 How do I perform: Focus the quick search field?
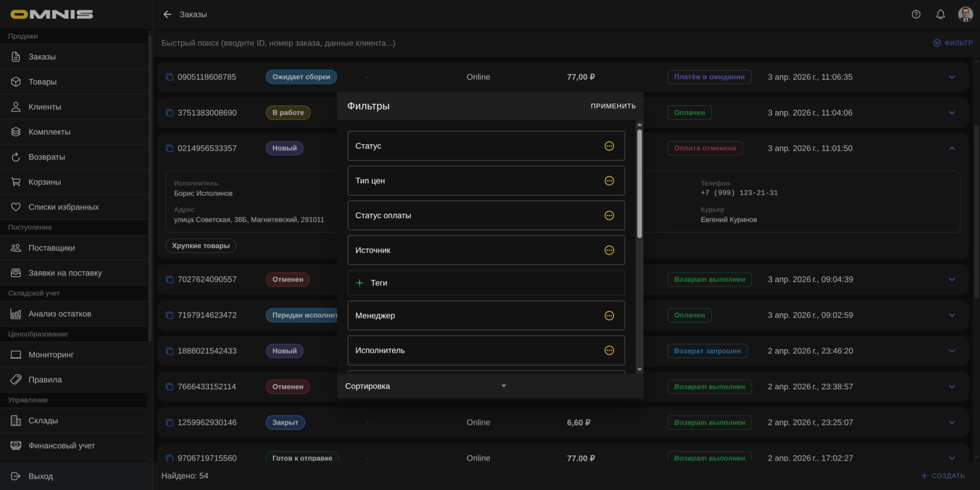(476, 43)
